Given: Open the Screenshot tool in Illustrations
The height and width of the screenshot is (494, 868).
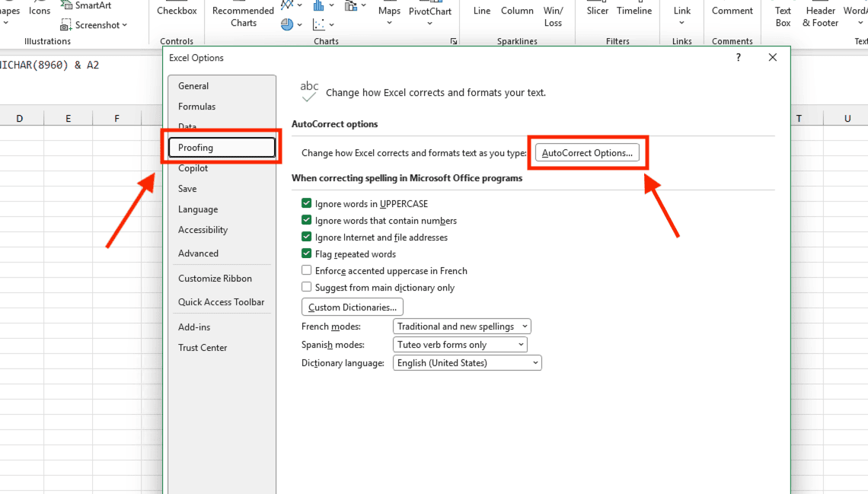Looking at the screenshot, I should [x=94, y=25].
